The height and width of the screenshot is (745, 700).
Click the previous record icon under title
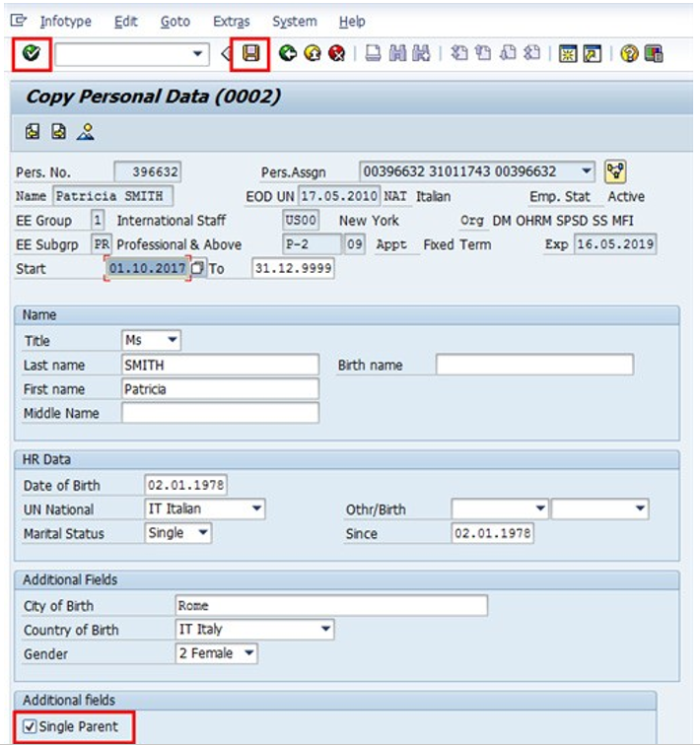click(33, 131)
